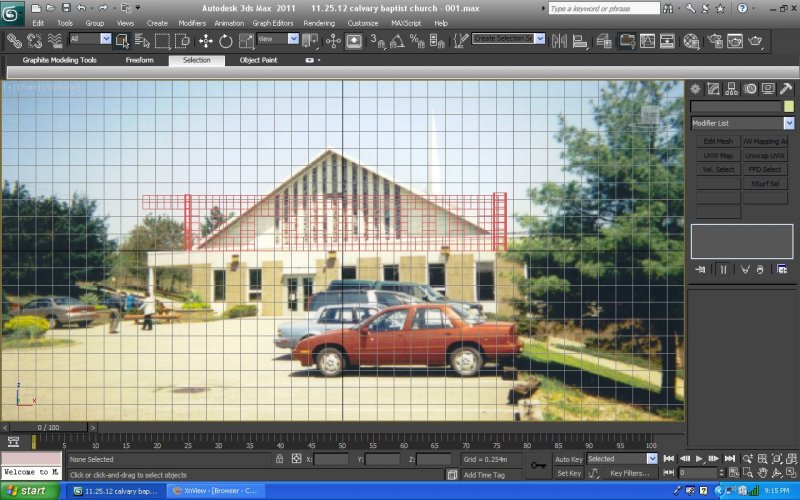Open the Key Filters dialog button
This screenshot has width=800, height=500.
630,473
